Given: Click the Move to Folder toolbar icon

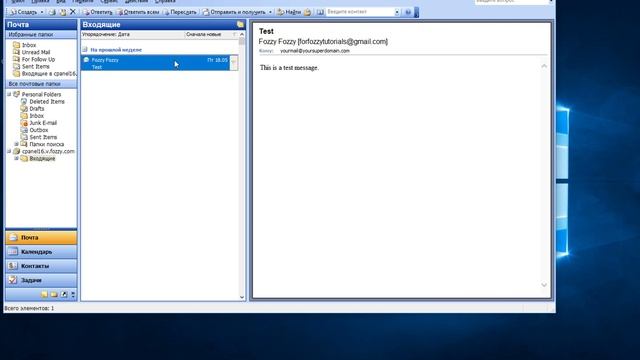Looking at the screenshot, I should click(62, 12).
